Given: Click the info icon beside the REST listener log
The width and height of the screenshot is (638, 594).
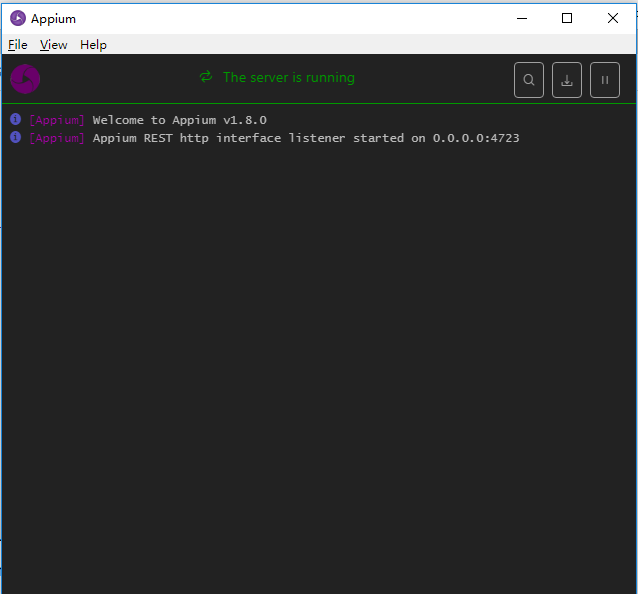Looking at the screenshot, I should [15, 137].
